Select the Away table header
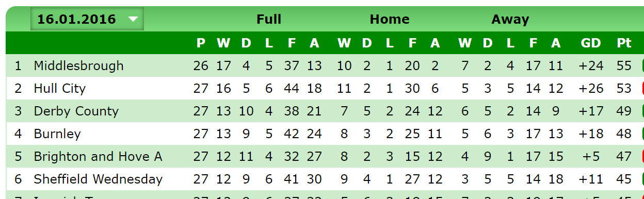644x199 pixels. (x=510, y=20)
